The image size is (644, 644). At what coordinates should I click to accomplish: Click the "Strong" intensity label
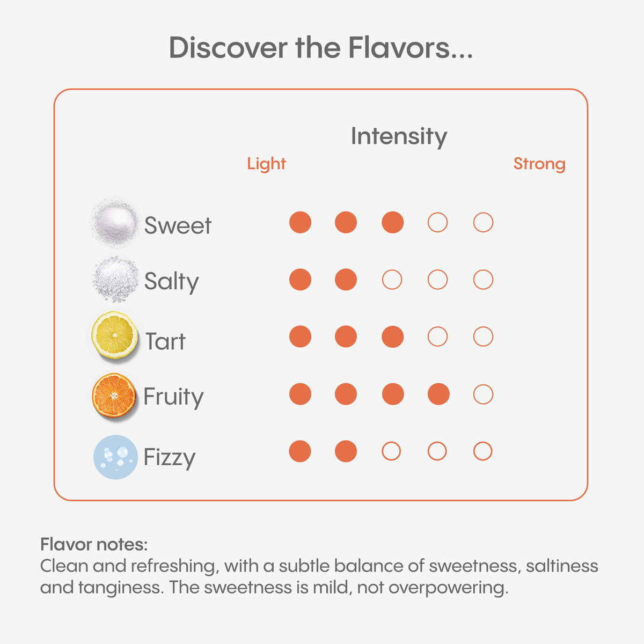pos(539,164)
